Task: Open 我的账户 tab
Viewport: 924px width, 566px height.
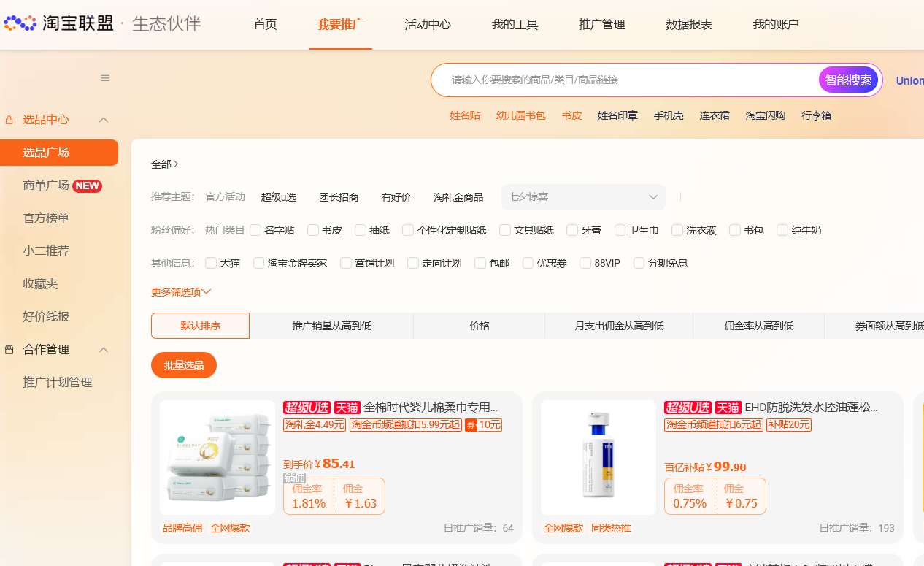Action: click(x=776, y=24)
